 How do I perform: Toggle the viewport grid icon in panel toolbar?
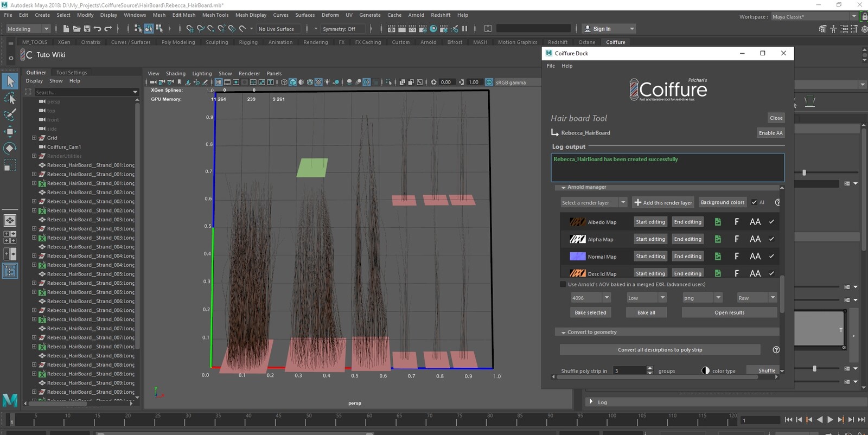219,82
